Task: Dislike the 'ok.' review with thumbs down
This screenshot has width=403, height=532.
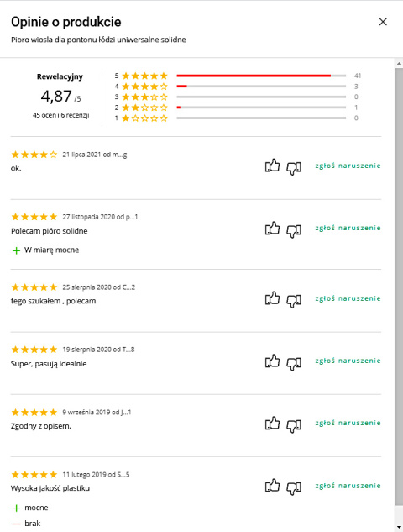Action: (x=294, y=168)
